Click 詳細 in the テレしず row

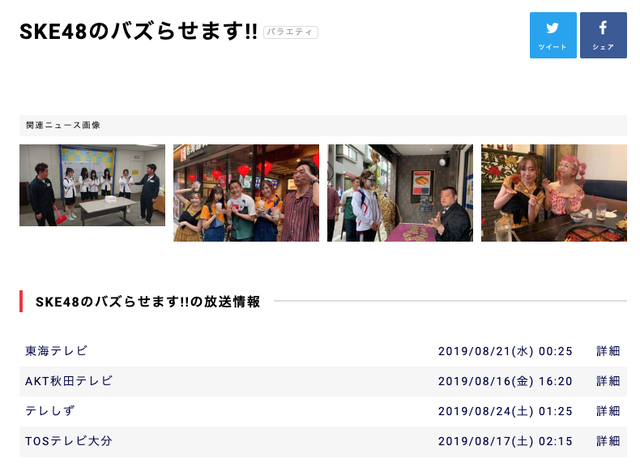[608, 411]
